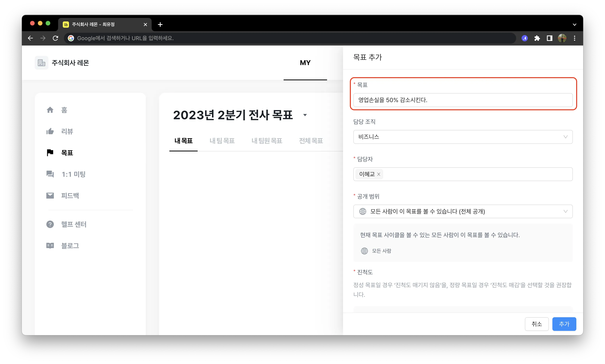Viewport: 605px width, 364px height.
Task: Click the envelope feedback icon
Action: [x=50, y=195]
